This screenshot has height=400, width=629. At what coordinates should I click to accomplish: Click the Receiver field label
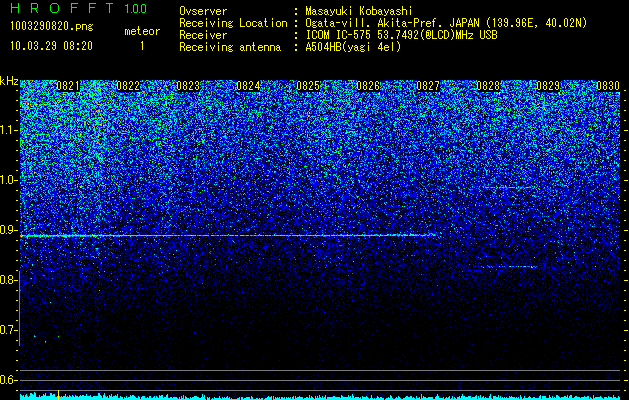click(203, 35)
